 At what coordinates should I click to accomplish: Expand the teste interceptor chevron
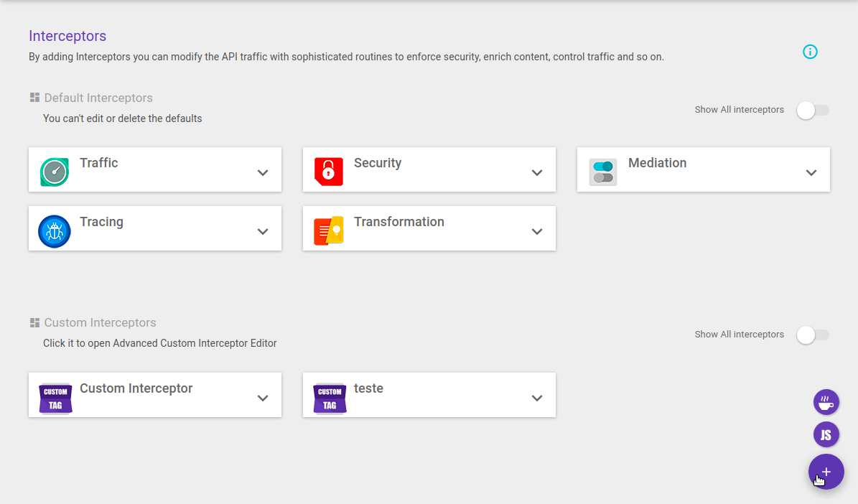[x=537, y=398]
